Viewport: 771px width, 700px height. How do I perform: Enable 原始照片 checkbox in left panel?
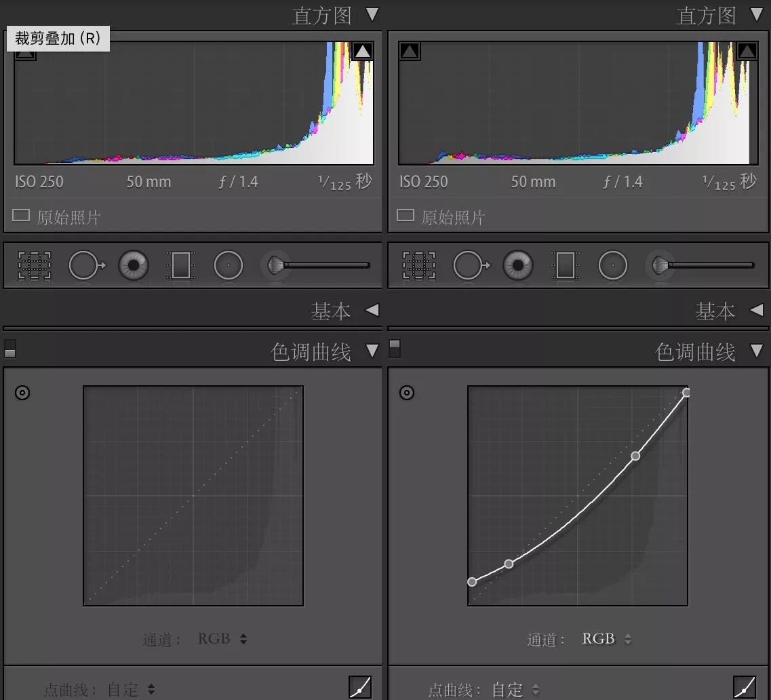click(x=21, y=216)
